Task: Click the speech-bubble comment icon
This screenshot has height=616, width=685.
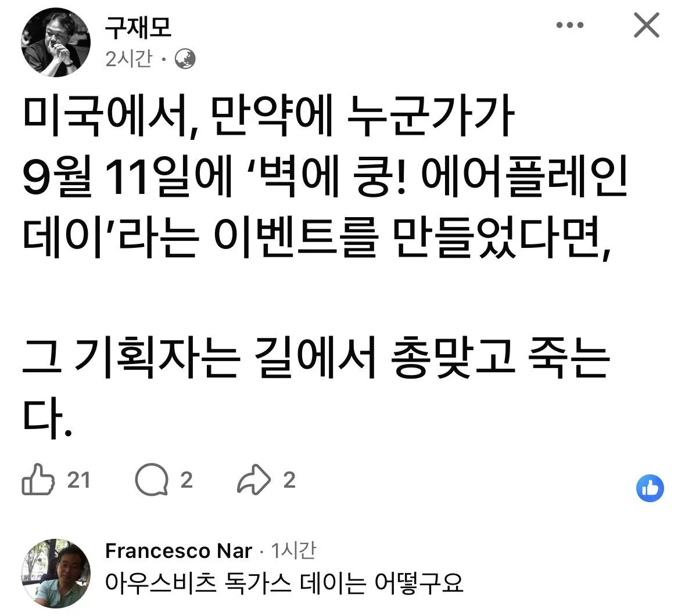Action: click(152, 480)
